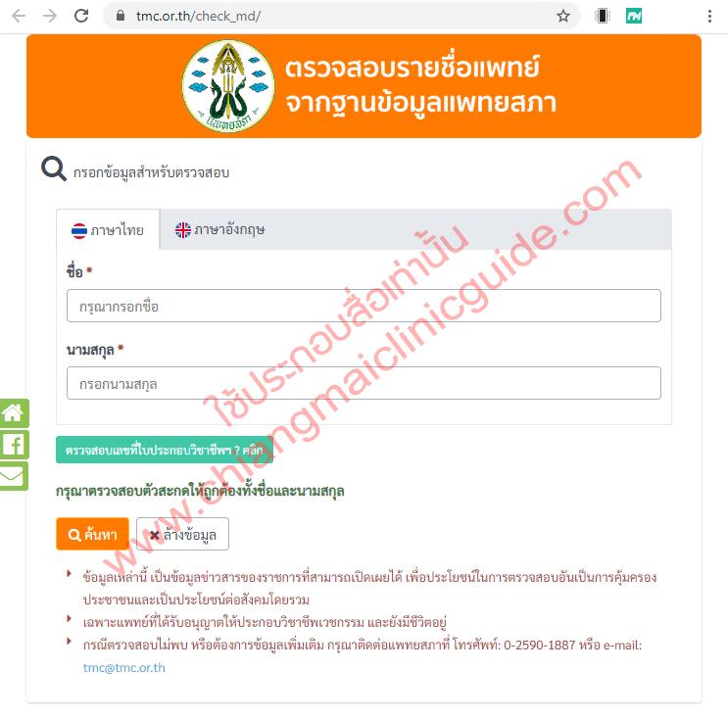Click the browser forward arrow
Viewport: 728px width, 719px height.
[x=50, y=17]
